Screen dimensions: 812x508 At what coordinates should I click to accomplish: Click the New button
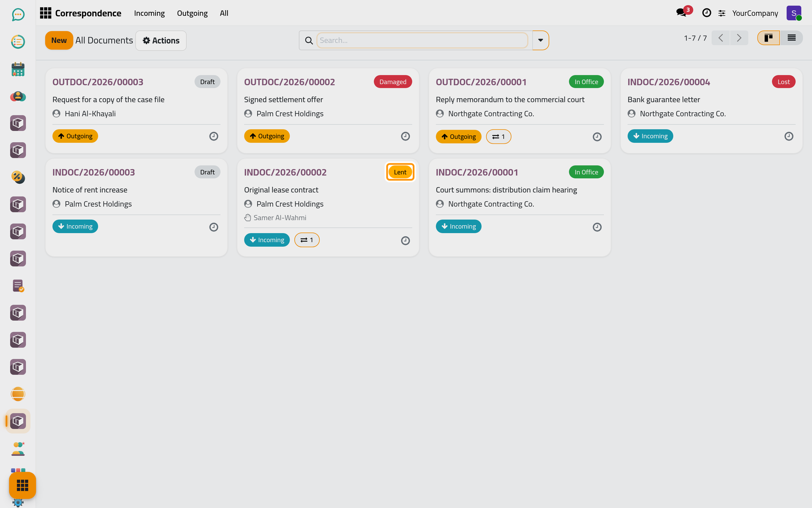[x=59, y=41]
